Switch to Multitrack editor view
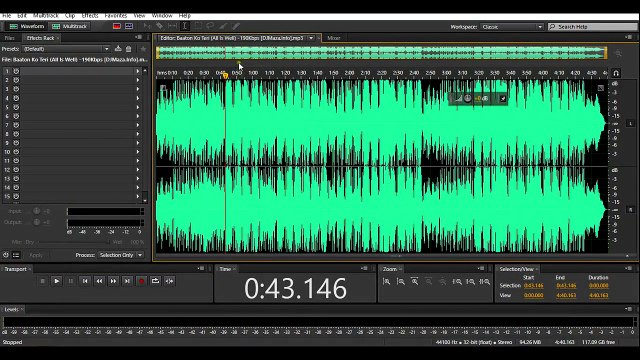Viewport: 640px width, 360px height. pyautogui.click(x=69, y=27)
